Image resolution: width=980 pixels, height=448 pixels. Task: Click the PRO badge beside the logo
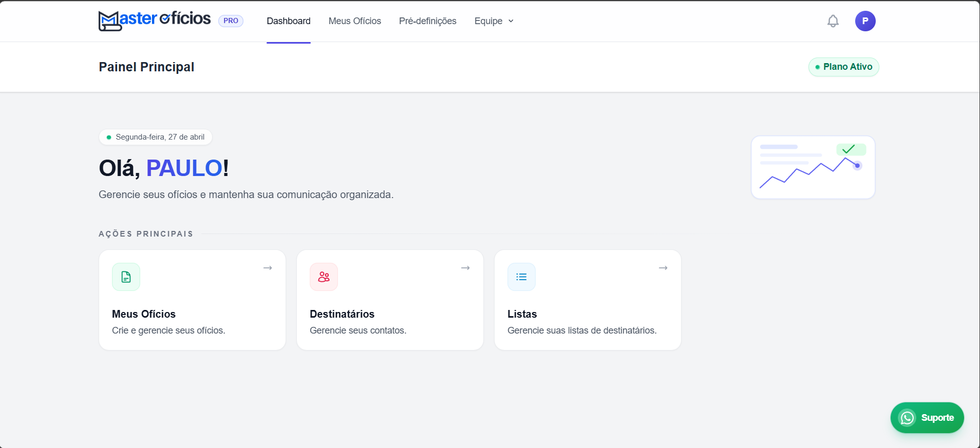[231, 21]
